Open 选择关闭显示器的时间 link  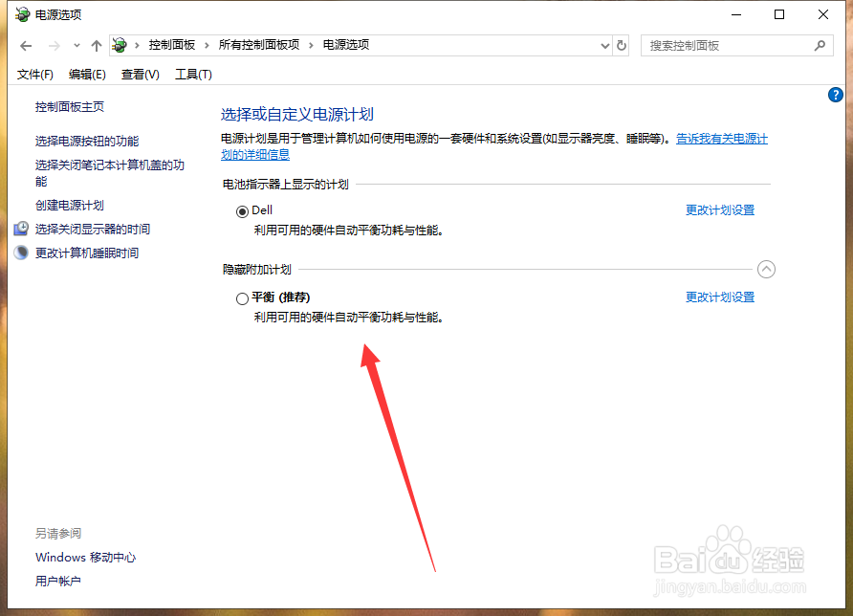tap(93, 230)
